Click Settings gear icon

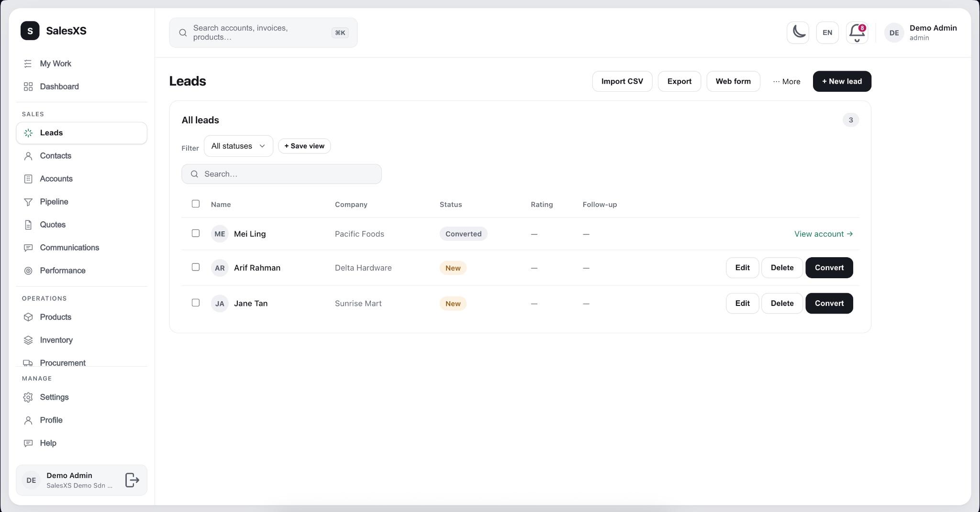point(28,397)
